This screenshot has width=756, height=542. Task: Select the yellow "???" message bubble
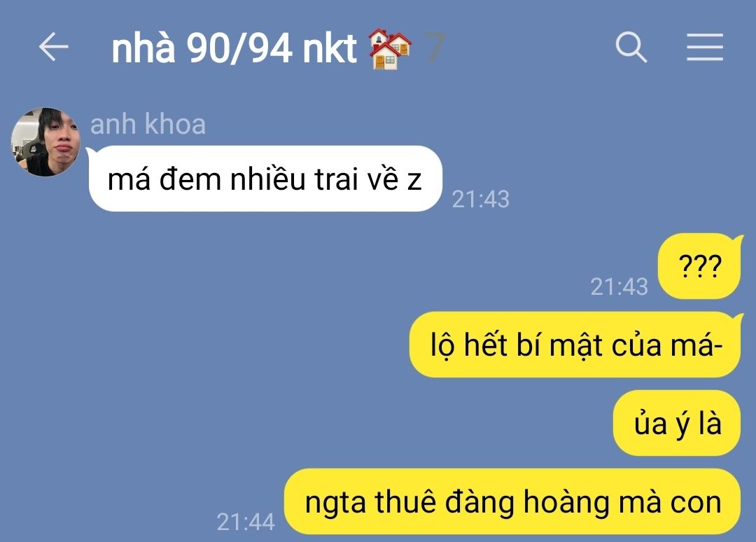699,265
